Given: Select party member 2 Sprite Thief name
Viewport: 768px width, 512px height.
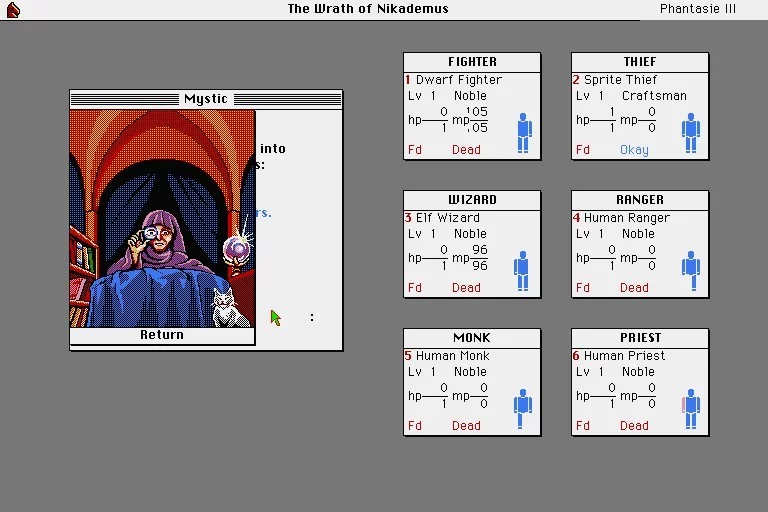Looking at the screenshot, I should tap(620, 80).
